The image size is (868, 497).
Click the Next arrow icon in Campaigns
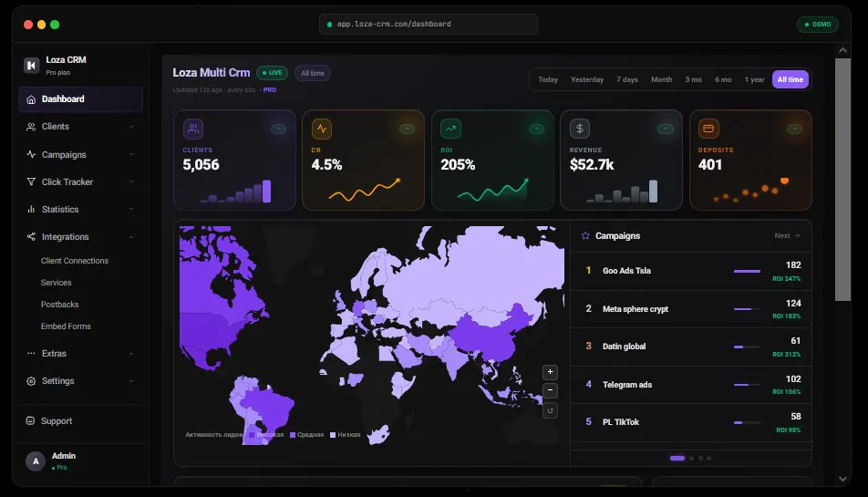(x=797, y=236)
